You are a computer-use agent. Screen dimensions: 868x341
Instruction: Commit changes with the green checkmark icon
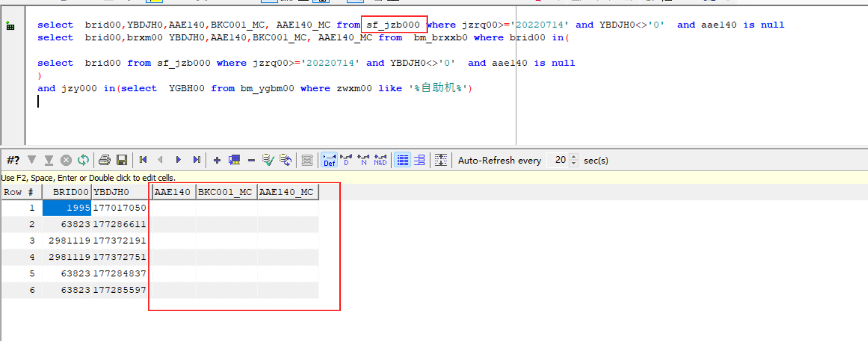tap(268, 160)
